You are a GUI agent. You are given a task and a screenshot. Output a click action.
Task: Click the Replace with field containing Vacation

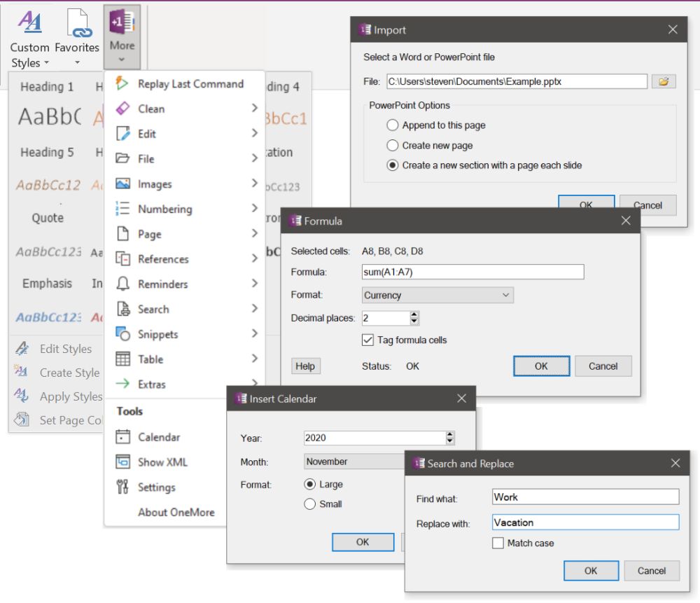click(x=585, y=522)
